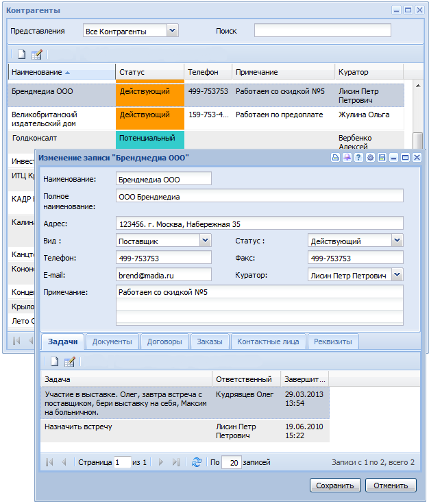
Task: Refresh the tasks list in the paging bar
Action: click(x=197, y=462)
